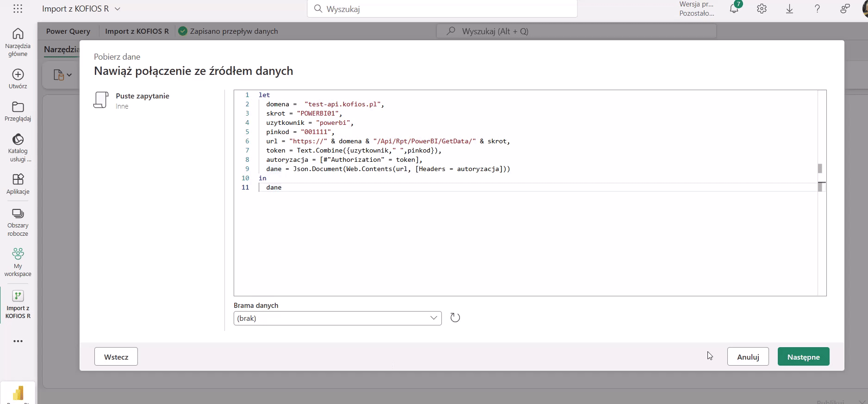The image size is (868, 404).
Task: Expand Import z KOFIOS R title dropdown
Action: (x=118, y=9)
